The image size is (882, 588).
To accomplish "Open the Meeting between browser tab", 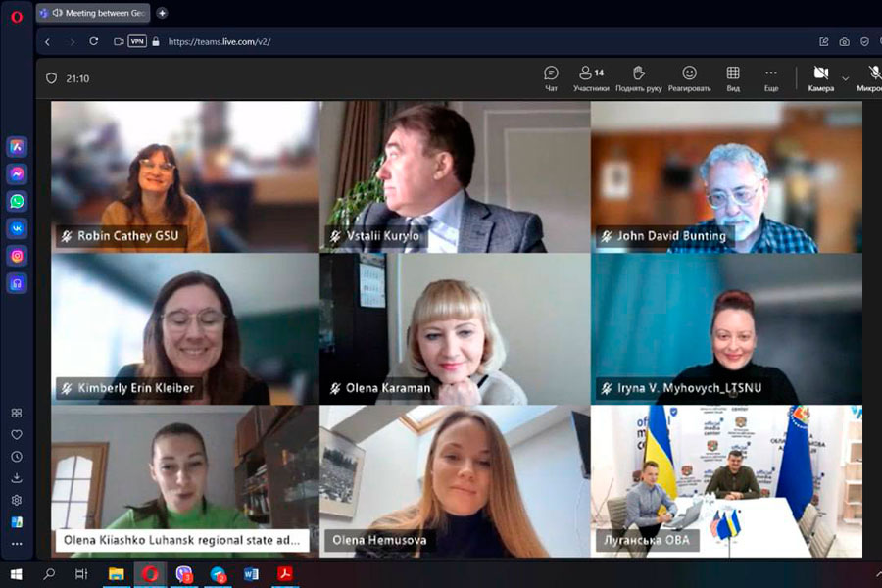I will tap(93, 13).
